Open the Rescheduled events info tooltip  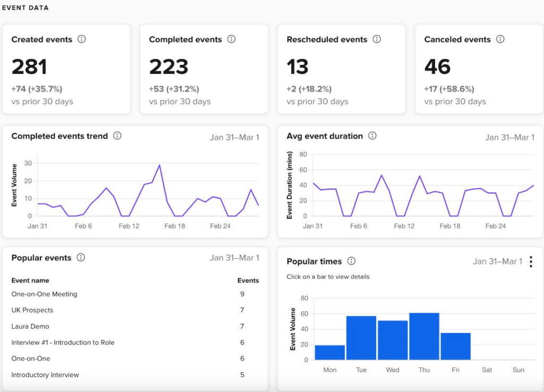click(377, 39)
